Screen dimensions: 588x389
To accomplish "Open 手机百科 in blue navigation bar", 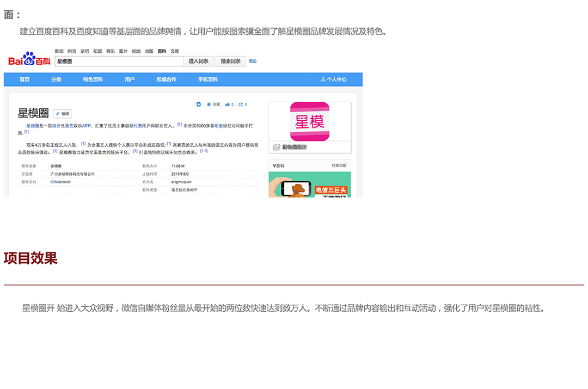I will (x=208, y=79).
